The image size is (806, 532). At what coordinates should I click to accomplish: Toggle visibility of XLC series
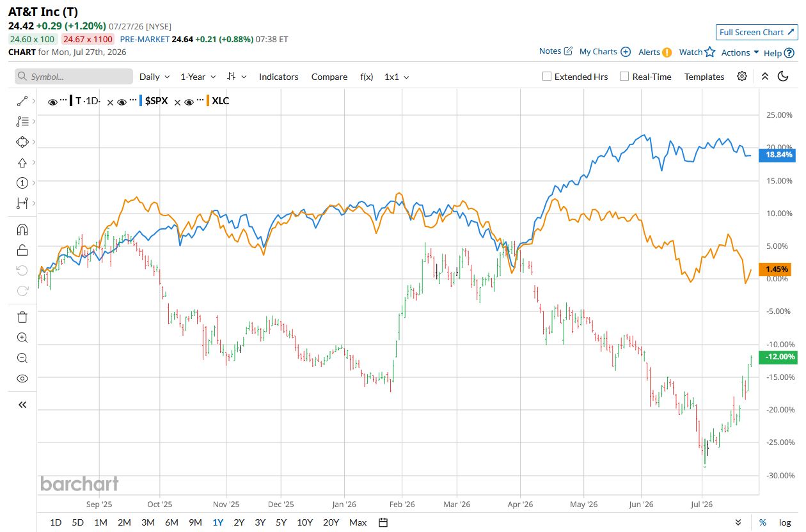(189, 102)
